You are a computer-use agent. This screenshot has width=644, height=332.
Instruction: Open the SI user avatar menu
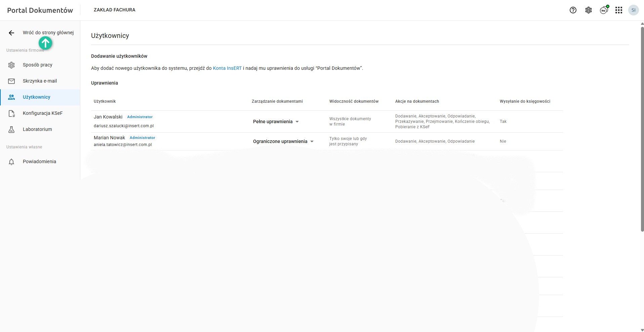point(633,10)
